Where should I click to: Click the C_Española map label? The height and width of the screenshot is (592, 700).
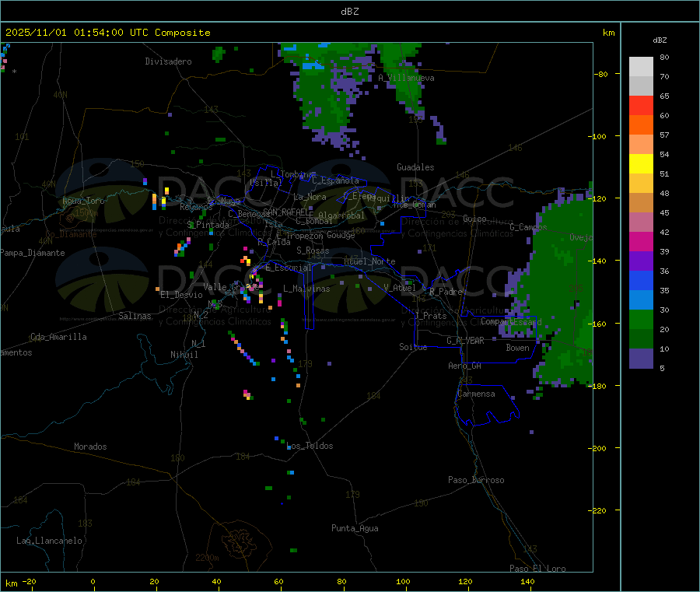click(x=335, y=180)
